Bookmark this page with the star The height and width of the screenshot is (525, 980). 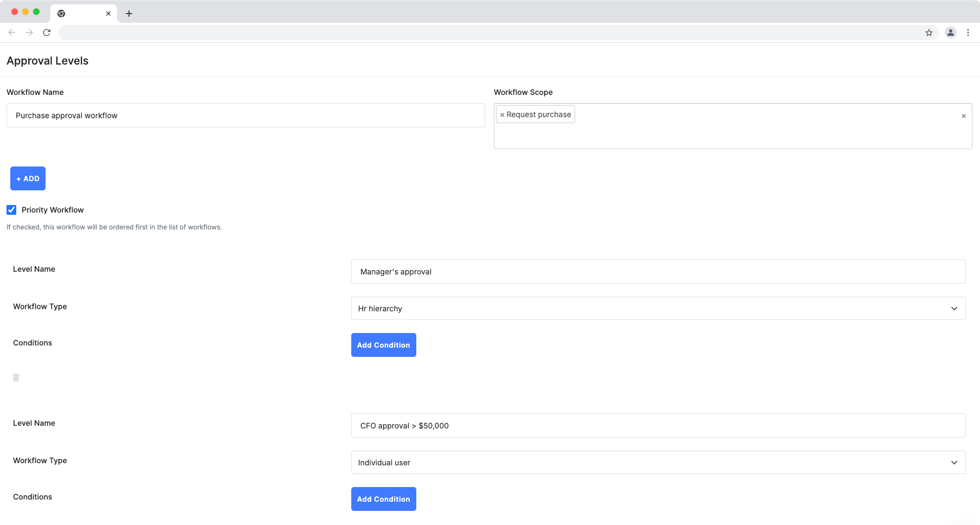click(930, 33)
